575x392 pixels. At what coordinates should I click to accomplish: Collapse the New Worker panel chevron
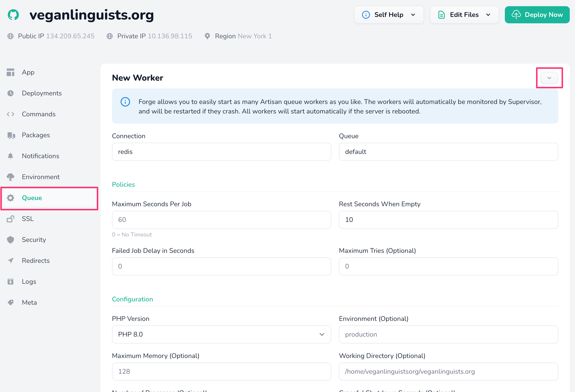coord(549,78)
